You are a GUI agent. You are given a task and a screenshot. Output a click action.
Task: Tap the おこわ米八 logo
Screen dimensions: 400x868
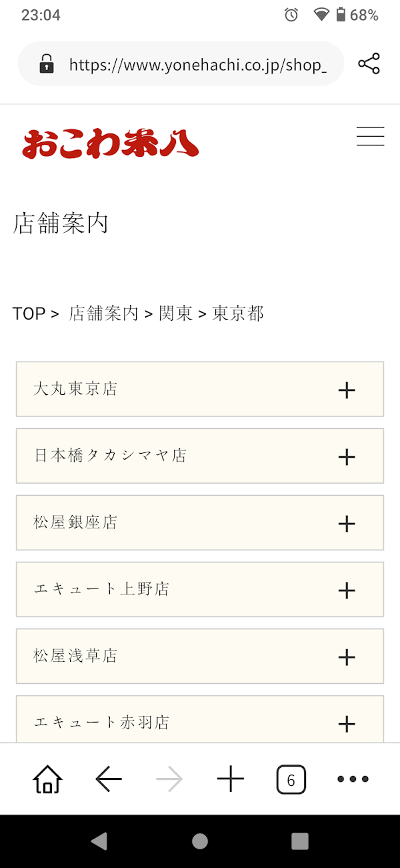tap(110, 143)
